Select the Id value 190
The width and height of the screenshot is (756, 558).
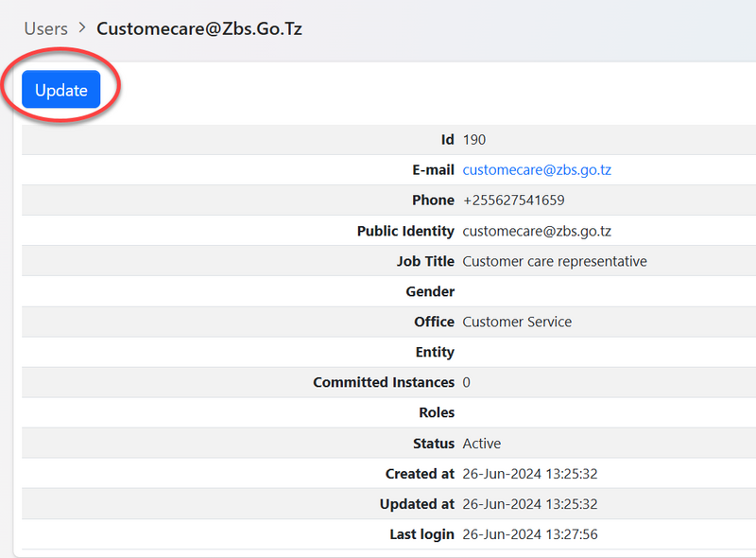[473, 140]
